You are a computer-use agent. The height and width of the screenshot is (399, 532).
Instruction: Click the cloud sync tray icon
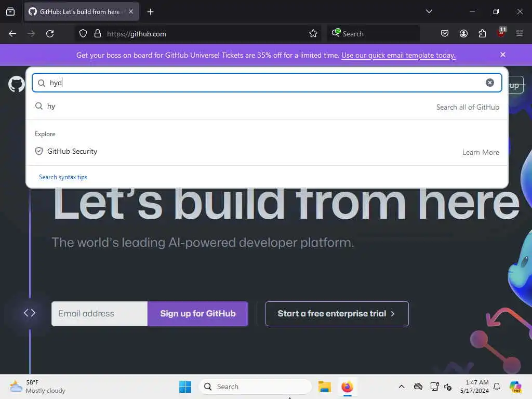pyautogui.click(x=418, y=387)
